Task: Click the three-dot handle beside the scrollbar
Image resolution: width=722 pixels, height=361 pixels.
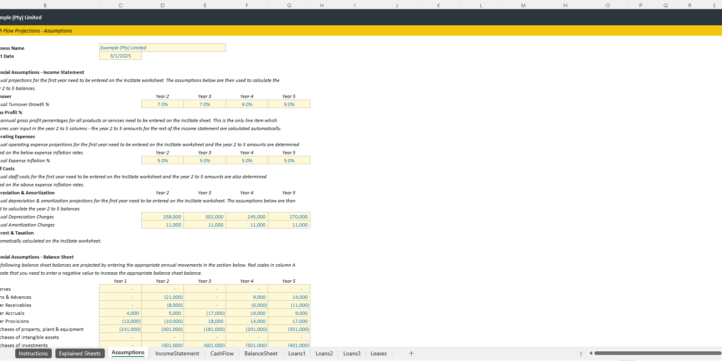Action: click(x=581, y=353)
